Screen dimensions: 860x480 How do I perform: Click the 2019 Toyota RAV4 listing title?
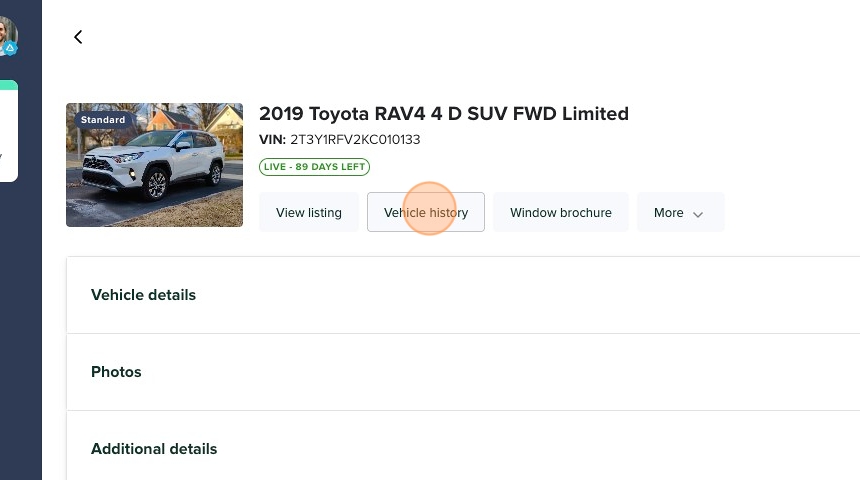(444, 113)
